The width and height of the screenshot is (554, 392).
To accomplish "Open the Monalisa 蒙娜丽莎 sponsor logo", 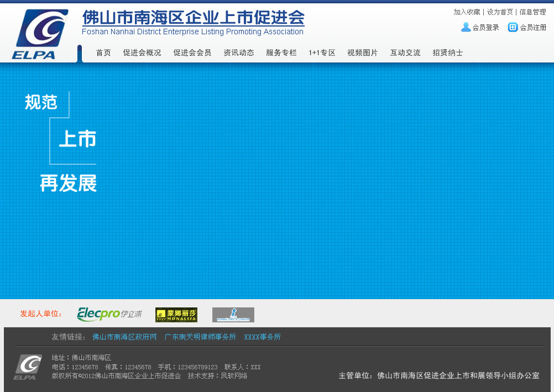I will point(176,315).
